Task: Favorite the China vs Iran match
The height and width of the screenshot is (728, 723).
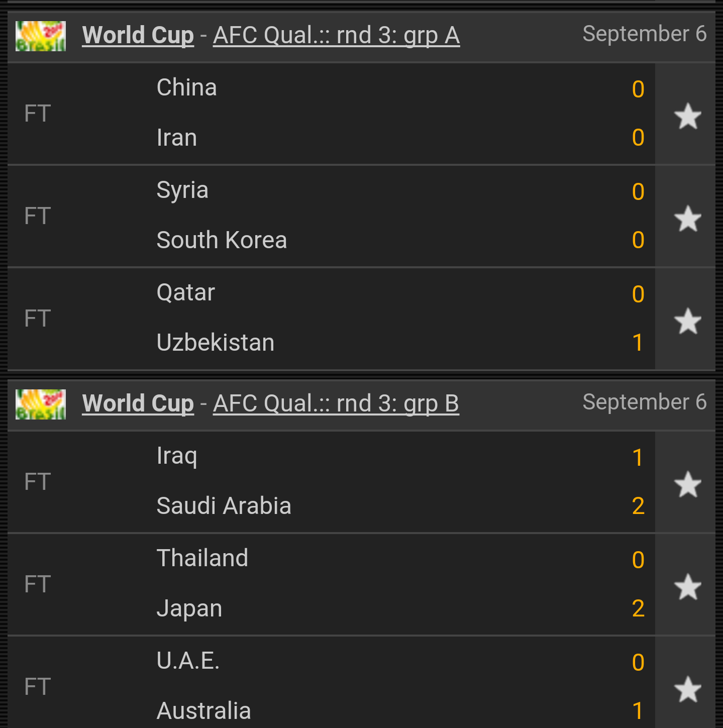Action: tap(687, 116)
